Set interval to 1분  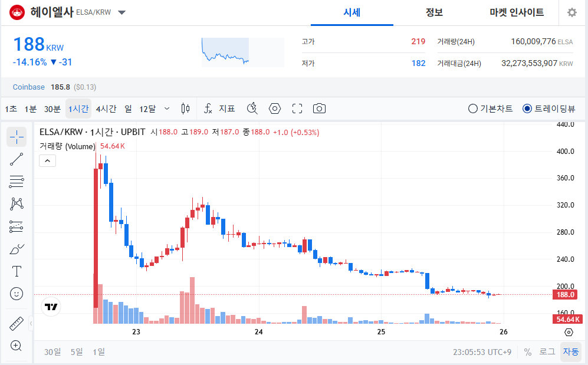31,108
